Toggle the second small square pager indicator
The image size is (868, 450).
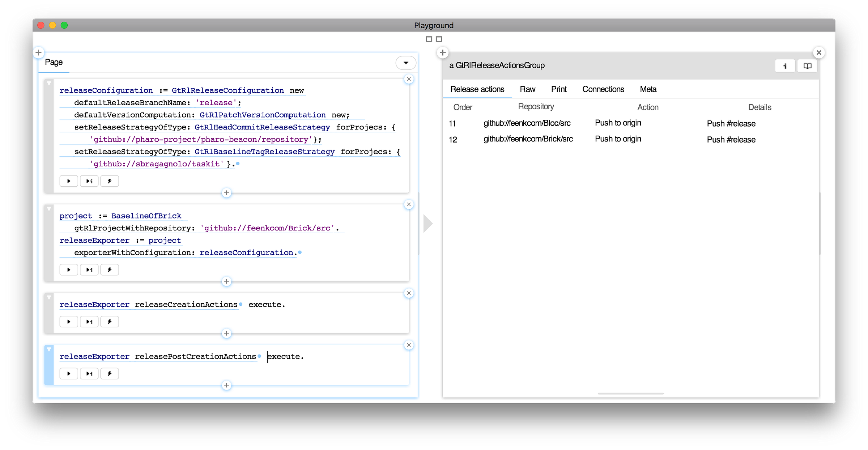439,39
